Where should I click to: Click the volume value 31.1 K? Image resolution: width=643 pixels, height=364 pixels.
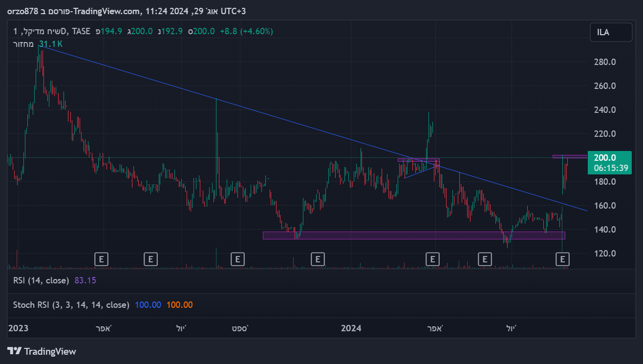pyautogui.click(x=51, y=44)
